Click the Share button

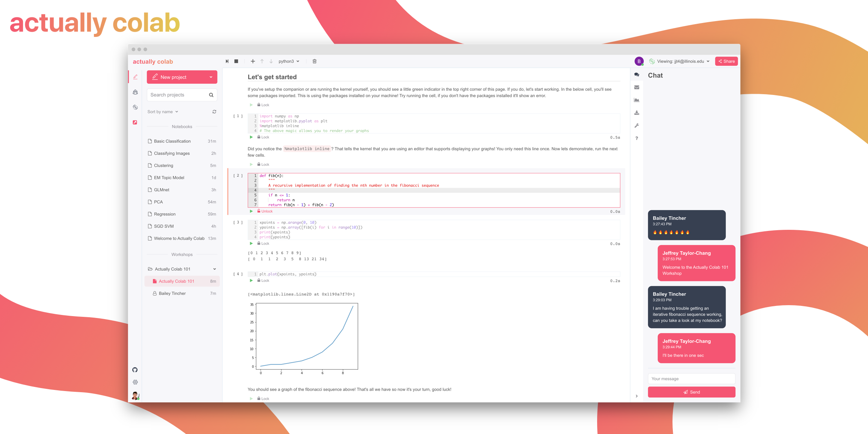pos(726,61)
